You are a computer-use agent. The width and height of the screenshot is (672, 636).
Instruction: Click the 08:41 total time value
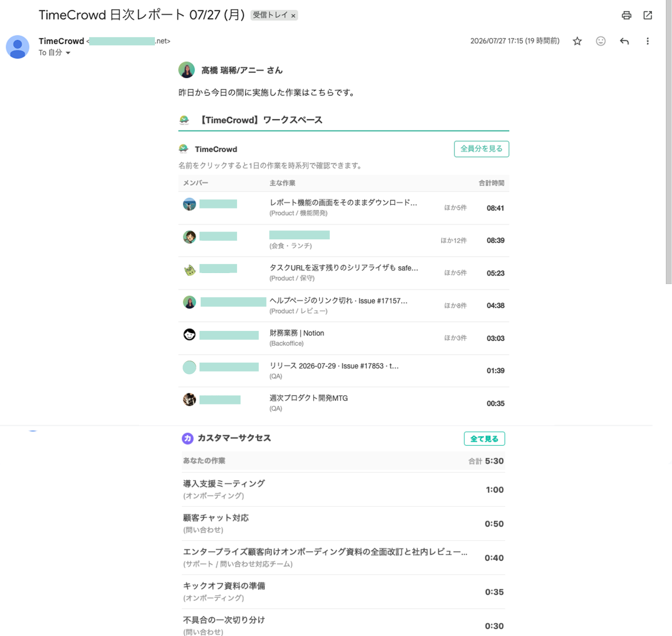[495, 208]
